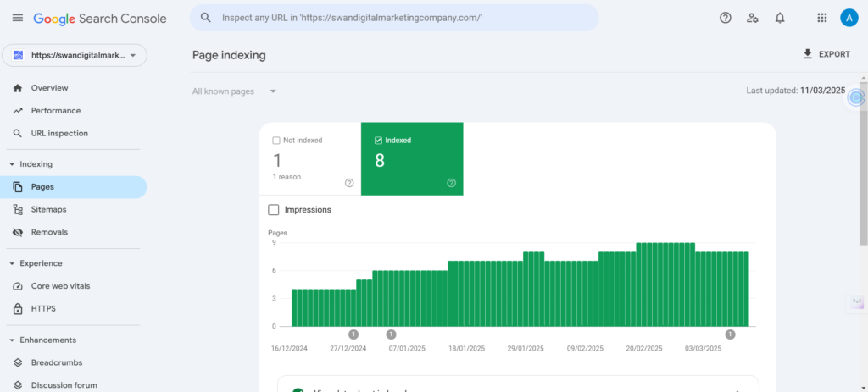
Task: Click the Core web vitals gauge icon
Action: coord(18,286)
